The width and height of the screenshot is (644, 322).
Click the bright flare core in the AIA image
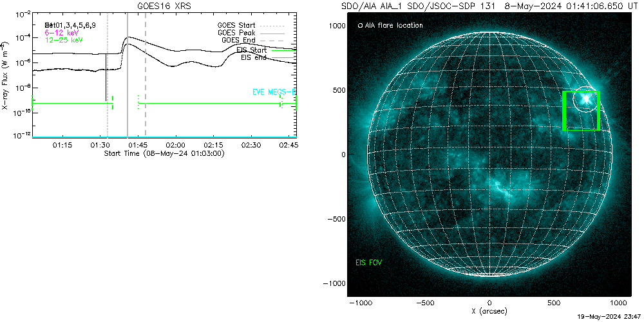click(586, 99)
